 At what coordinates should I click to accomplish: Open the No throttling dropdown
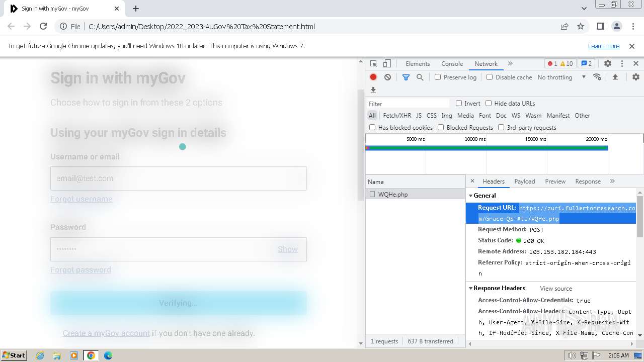click(x=561, y=77)
